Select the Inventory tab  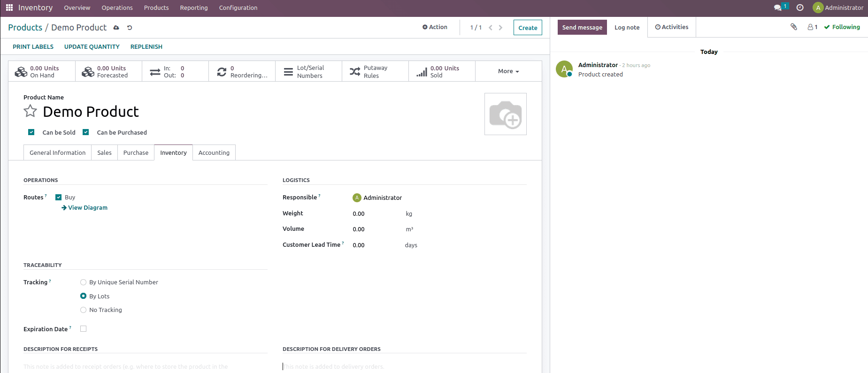pyautogui.click(x=173, y=152)
